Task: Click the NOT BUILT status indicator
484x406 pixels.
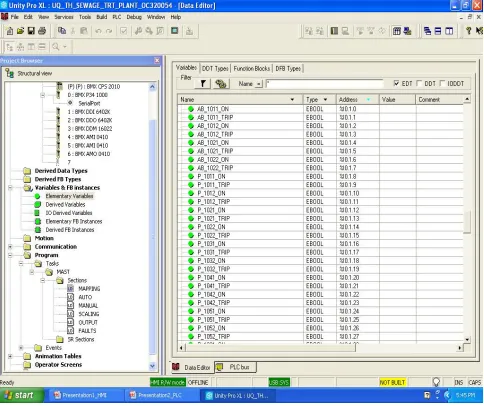Action: click(392, 382)
